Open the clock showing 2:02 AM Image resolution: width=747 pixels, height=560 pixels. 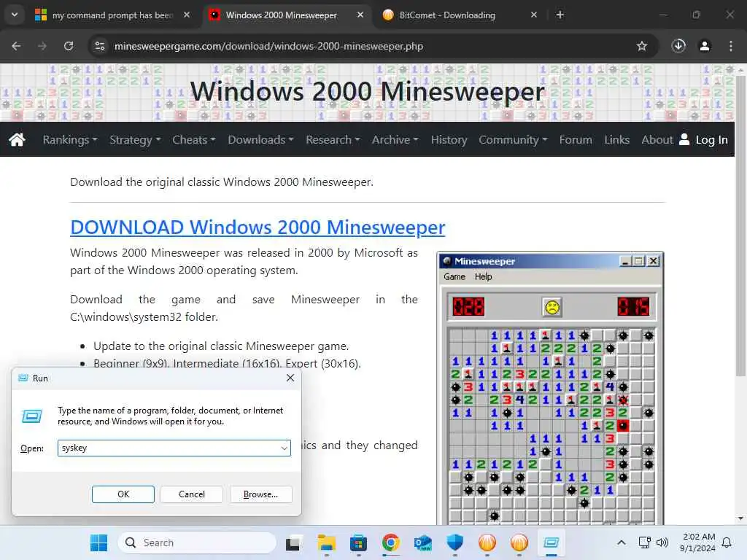[x=697, y=542]
